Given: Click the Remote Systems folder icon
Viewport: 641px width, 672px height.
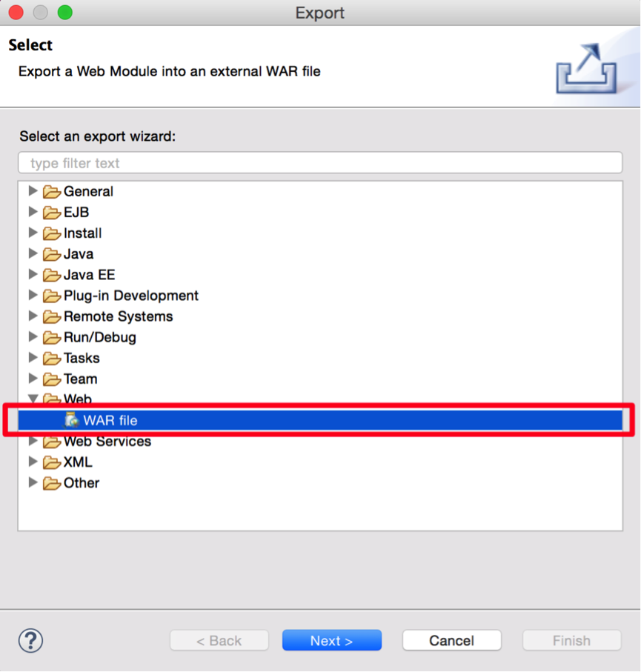Looking at the screenshot, I should click(51, 316).
